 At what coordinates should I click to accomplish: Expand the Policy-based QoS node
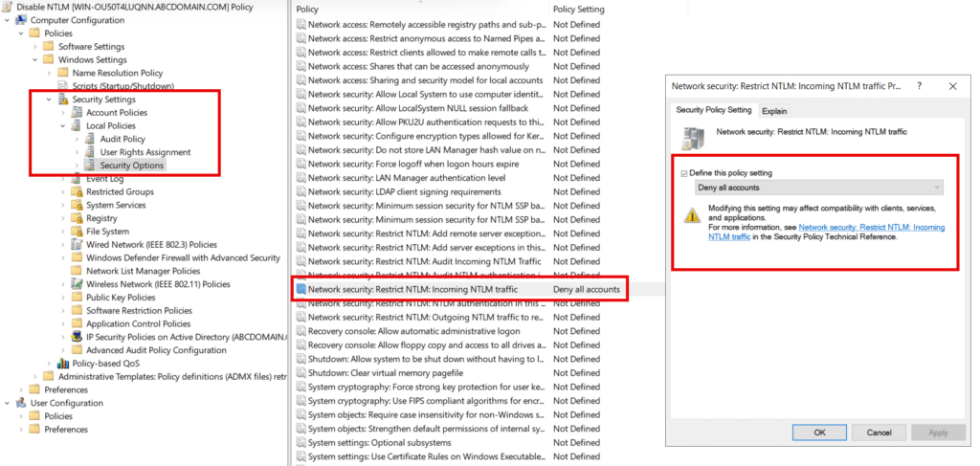tap(49, 363)
